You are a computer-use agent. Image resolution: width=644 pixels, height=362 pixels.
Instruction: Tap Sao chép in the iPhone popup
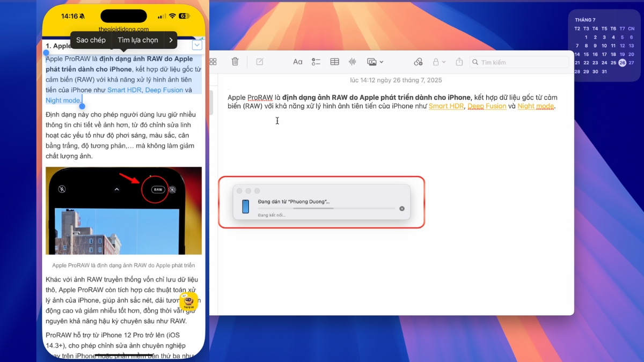click(91, 40)
